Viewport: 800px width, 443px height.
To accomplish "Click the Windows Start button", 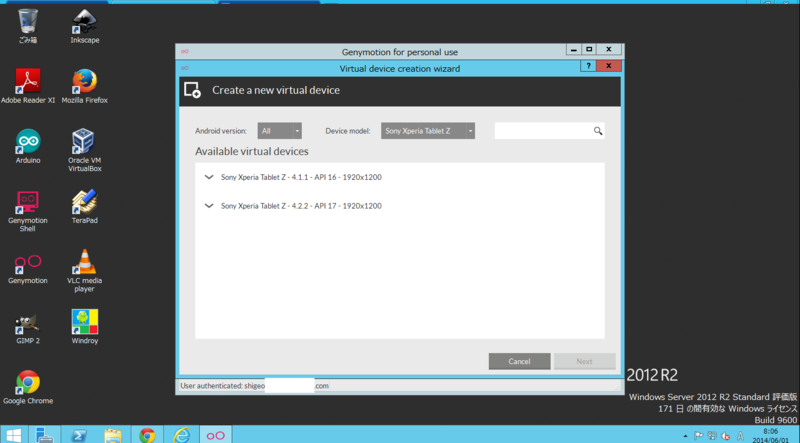I will [13, 435].
